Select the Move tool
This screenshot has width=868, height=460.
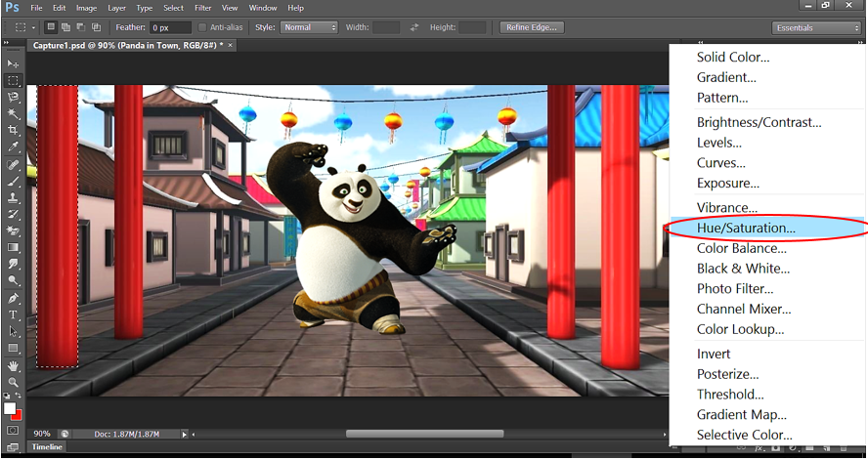click(x=14, y=64)
